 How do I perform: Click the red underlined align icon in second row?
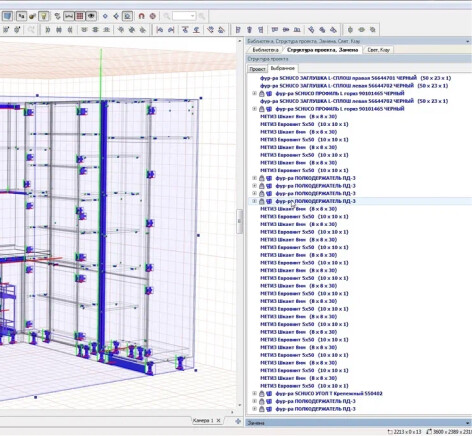point(197,30)
